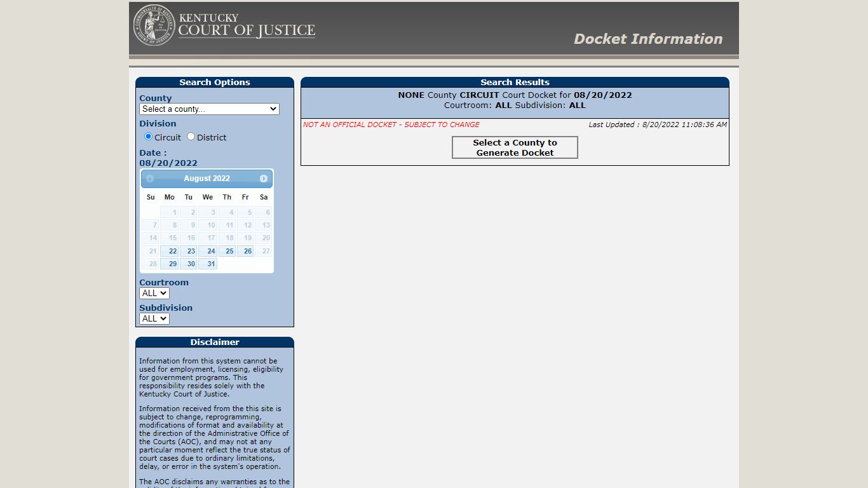Click the Select a County to Generate Docket button
Viewport: 868px width, 488px height.
click(515, 147)
